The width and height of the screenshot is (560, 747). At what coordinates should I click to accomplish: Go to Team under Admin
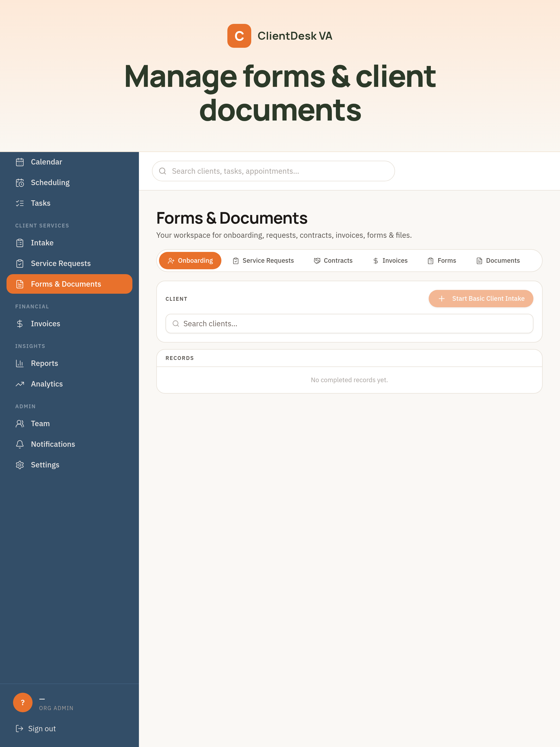pos(69,423)
